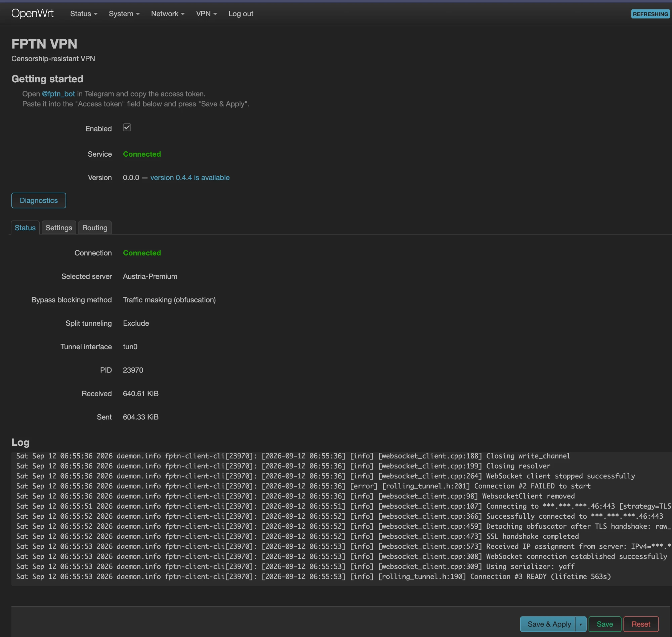Click the 'FPTN VPN' page heading
Viewport: 672px width, 637px height.
(x=44, y=44)
